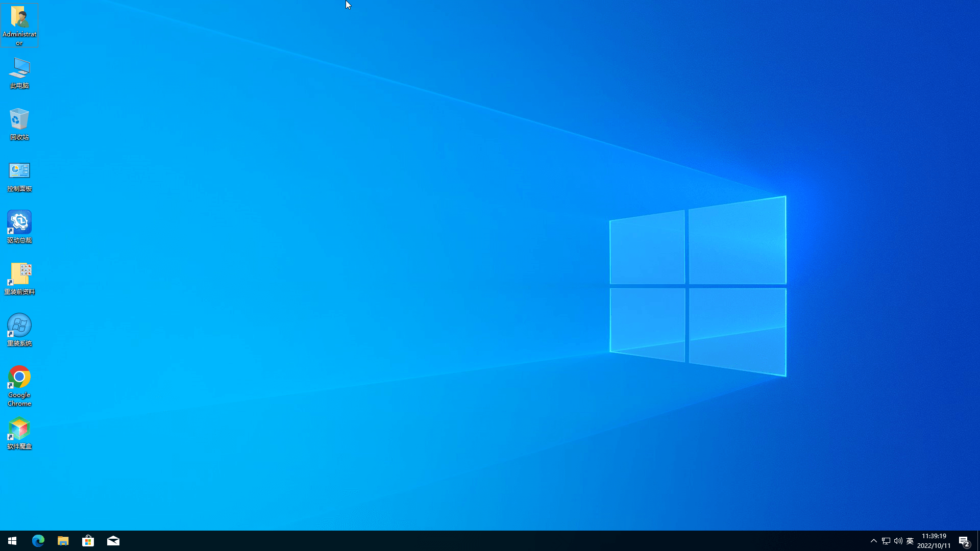The image size is (980, 551).
Task: Open the network status tray icon
Action: pos(886,541)
